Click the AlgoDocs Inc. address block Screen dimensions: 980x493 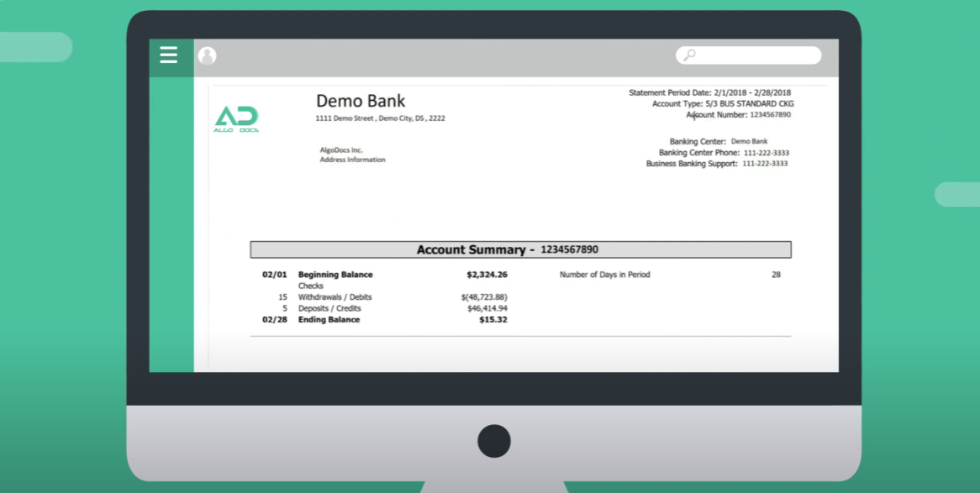point(353,154)
